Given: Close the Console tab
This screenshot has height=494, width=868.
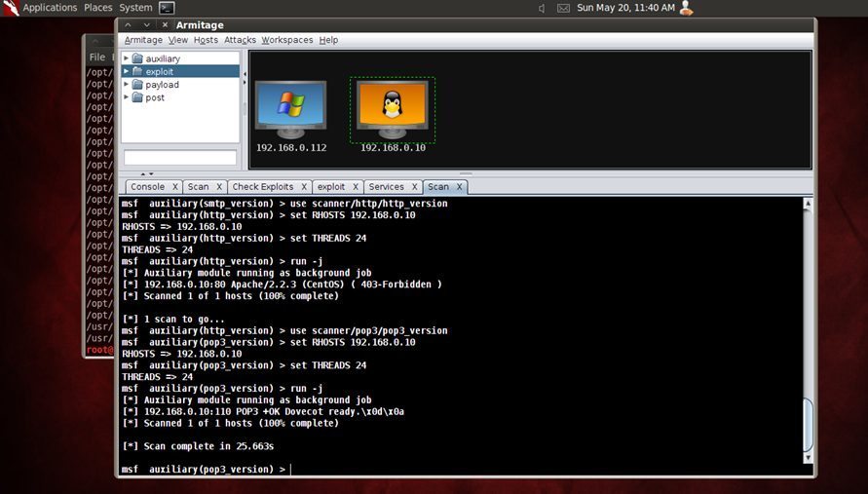Looking at the screenshot, I should (175, 187).
